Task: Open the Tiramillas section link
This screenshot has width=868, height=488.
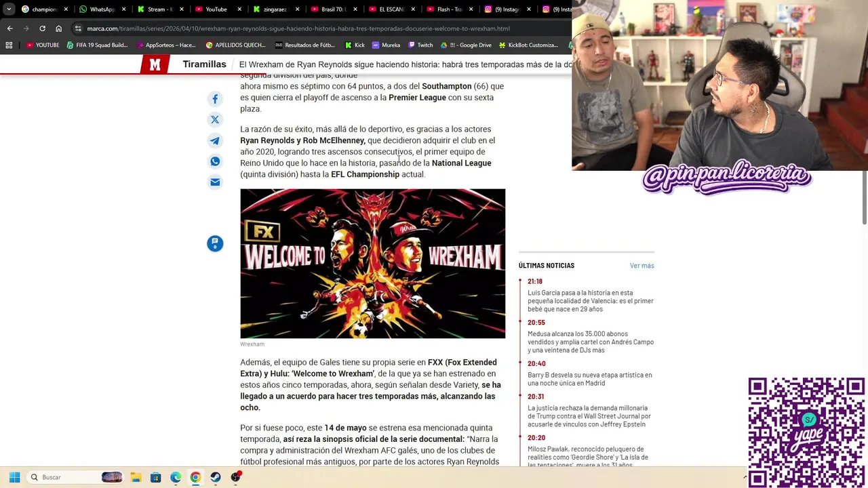Action: tap(204, 64)
